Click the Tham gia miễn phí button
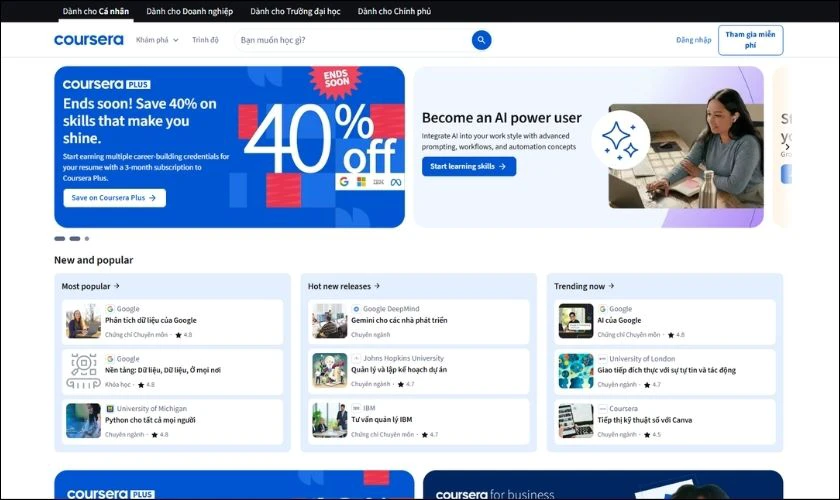 [750, 40]
